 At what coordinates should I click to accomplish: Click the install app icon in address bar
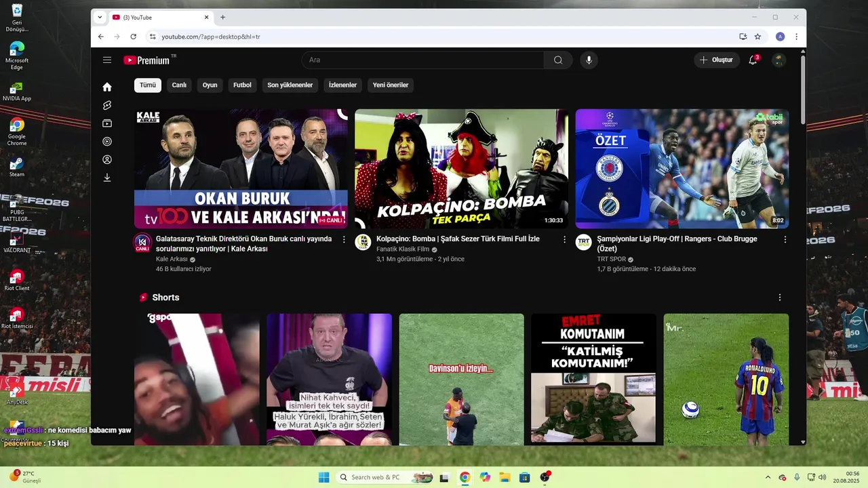pos(743,37)
